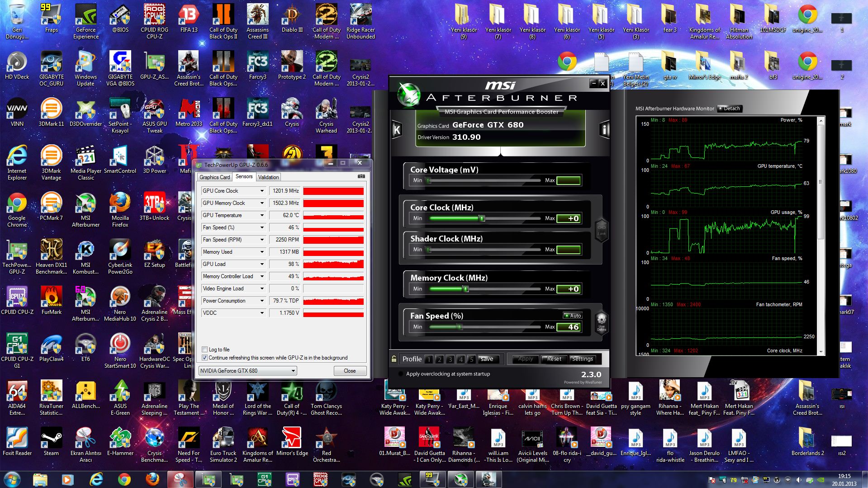The image size is (868, 488).
Task: Adjust Memory Clock slider handle
Action: (465, 289)
